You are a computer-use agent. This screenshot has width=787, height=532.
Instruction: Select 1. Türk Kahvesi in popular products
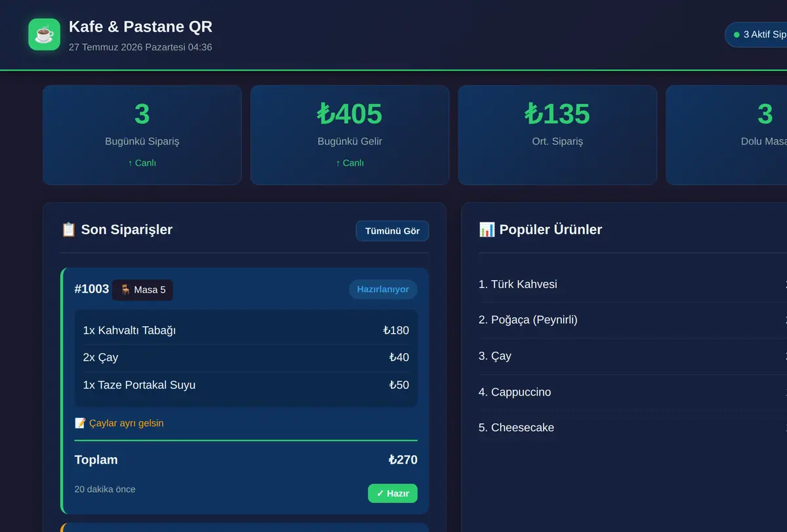pyautogui.click(x=518, y=284)
